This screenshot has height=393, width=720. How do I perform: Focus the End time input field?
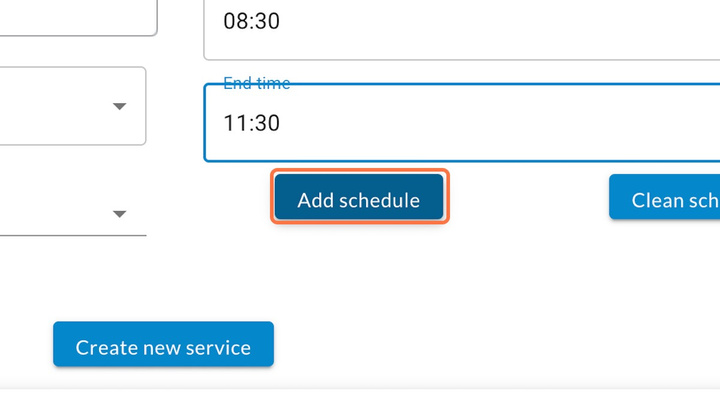pos(462,123)
